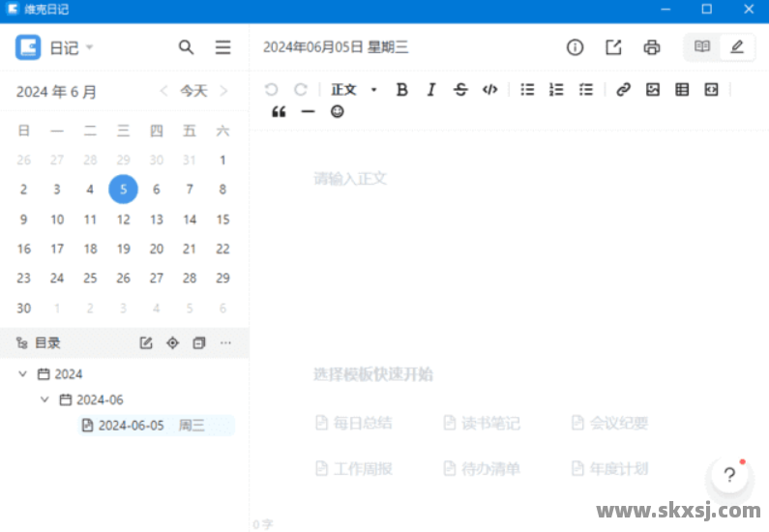Insert a link using the link icon
The height and width of the screenshot is (532, 769).
pos(623,89)
